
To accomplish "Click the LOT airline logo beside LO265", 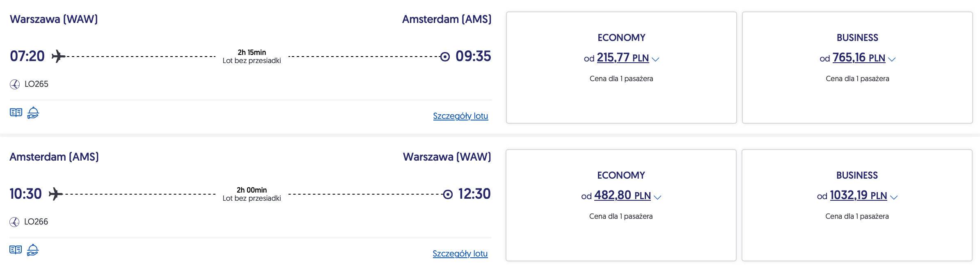I will (x=15, y=84).
